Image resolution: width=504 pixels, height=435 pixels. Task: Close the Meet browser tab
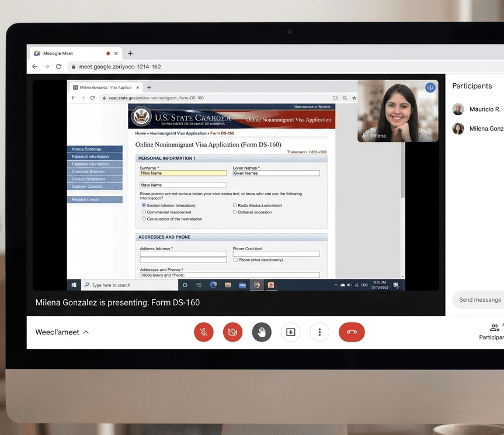pos(116,53)
